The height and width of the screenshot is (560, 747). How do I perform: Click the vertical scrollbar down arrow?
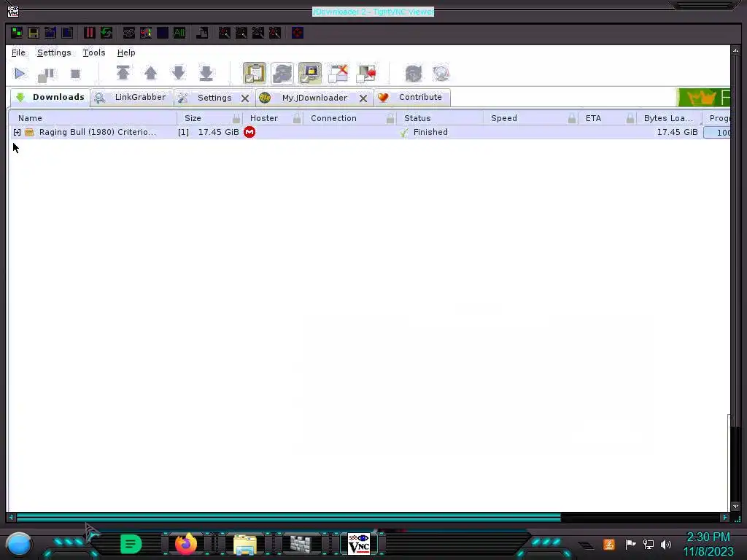pyautogui.click(x=735, y=507)
